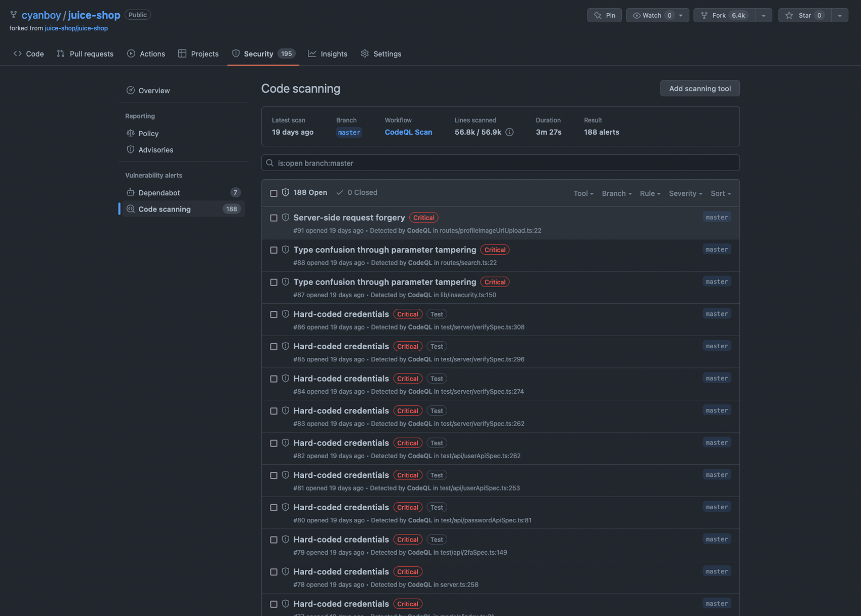The image size is (861, 616).
Task: Open the Tool filter dropdown
Action: 583,193
